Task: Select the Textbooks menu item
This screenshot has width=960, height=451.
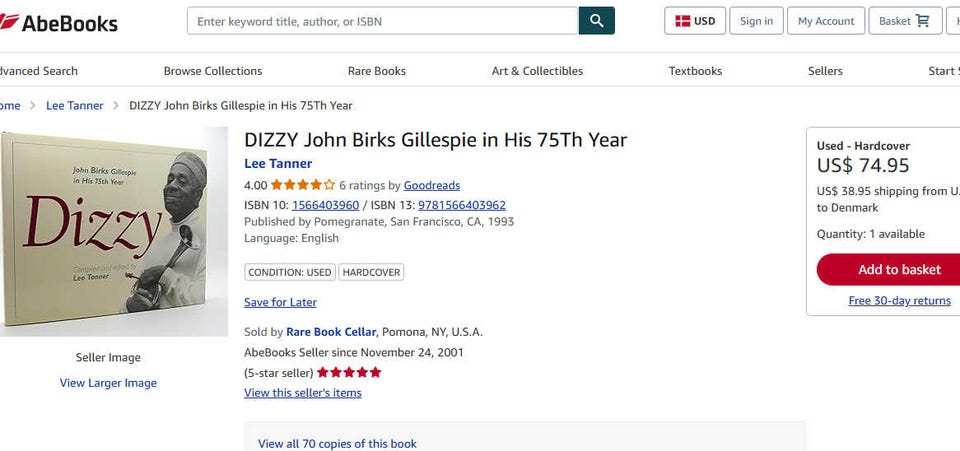Action: (x=695, y=71)
